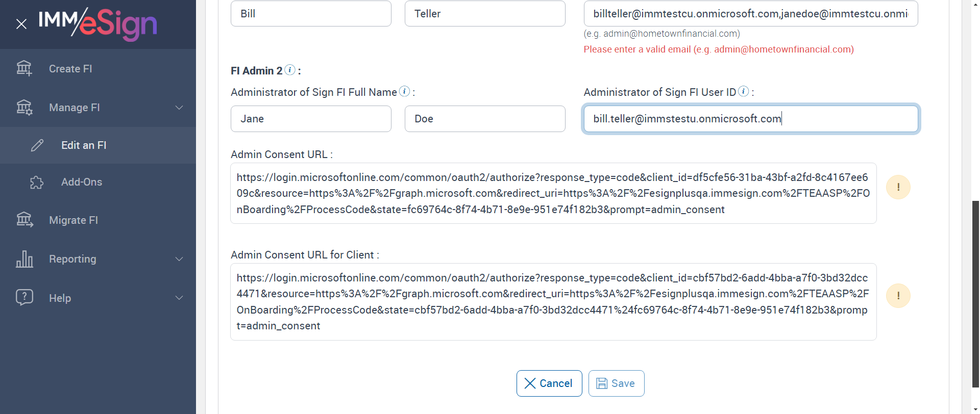Viewport: 980px width, 414px height.
Task: Click warning icon beside Consent URL for Client
Action: click(898, 296)
